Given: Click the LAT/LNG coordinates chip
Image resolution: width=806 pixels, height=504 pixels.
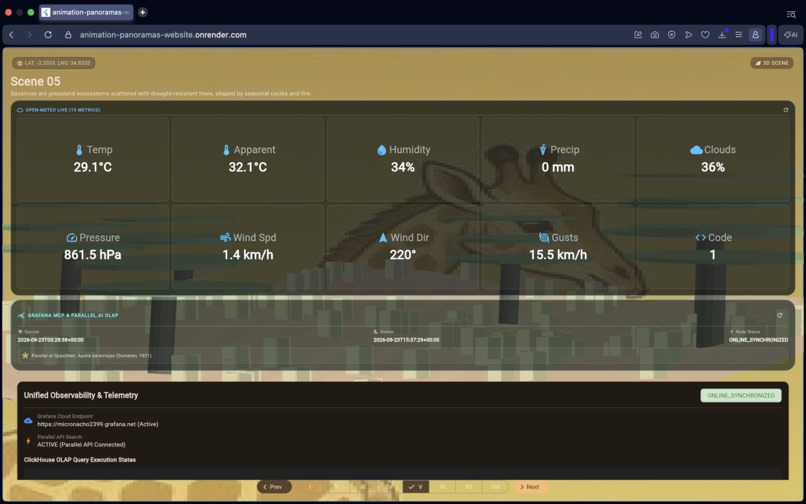Looking at the screenshot, I should click(x=53, y=63).
